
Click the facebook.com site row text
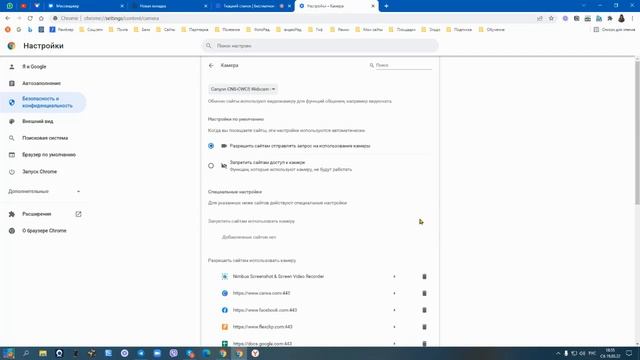tap(264, 310)
